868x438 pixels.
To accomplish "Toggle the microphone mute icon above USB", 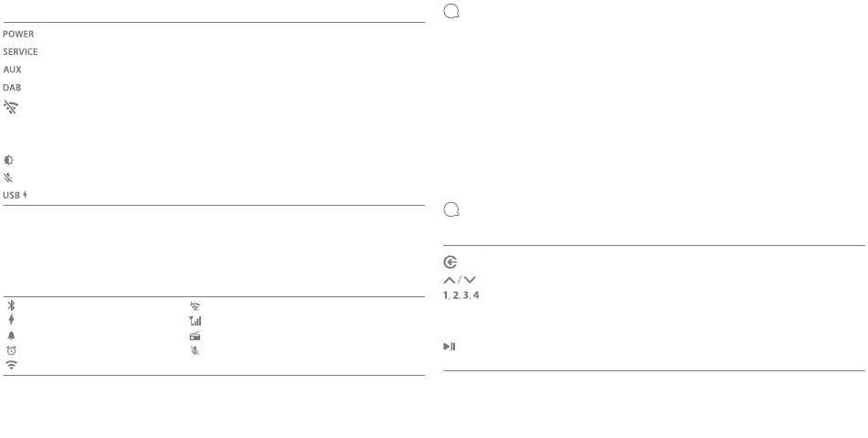I will [7, 177].
